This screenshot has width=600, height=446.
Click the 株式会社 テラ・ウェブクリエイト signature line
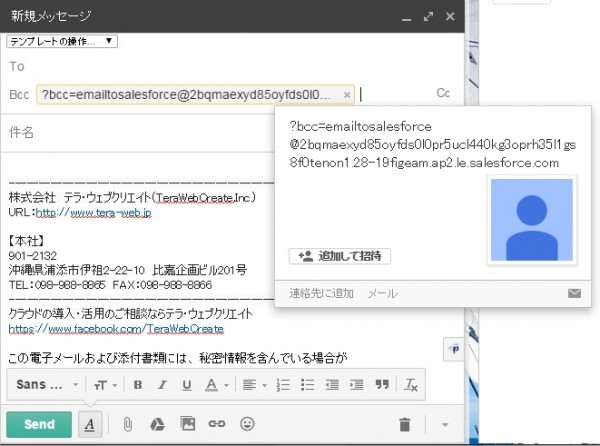pyautogui.click(x=132, y=197)
